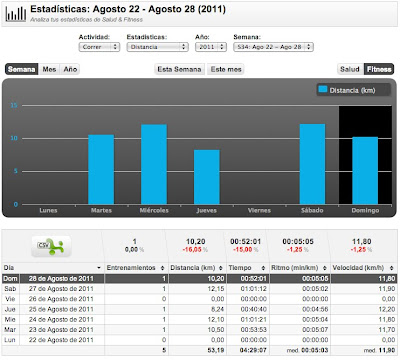Sort by Distancia (km) column header
This screenshot has width=400, height=360.
click(197, 268)
